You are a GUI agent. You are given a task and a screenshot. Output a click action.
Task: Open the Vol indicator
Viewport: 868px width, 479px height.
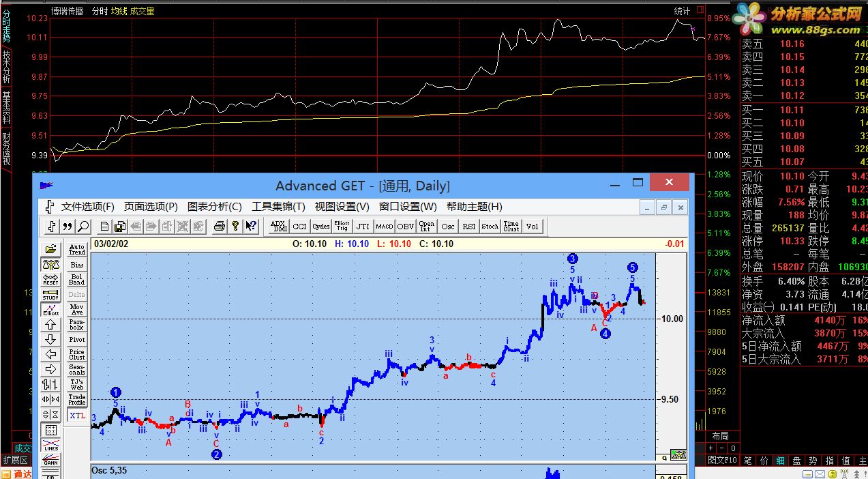pyautogui.click(x=533, y=227)
